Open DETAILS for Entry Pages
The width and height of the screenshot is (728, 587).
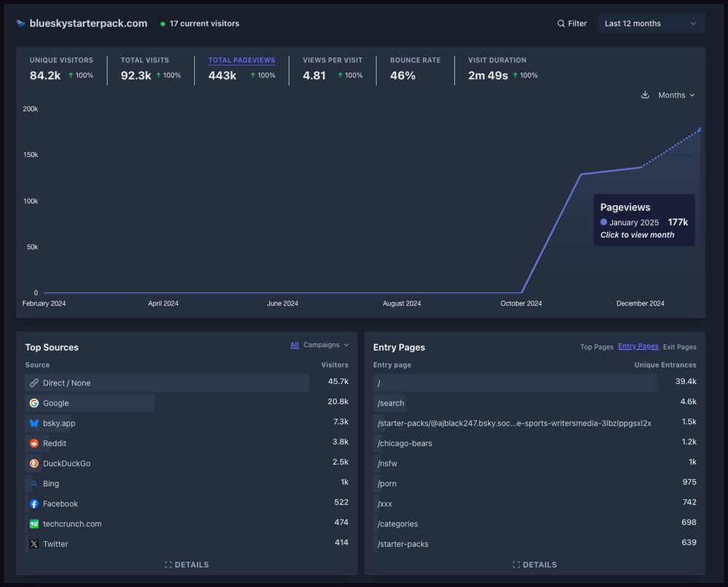(x=534, y=564)
